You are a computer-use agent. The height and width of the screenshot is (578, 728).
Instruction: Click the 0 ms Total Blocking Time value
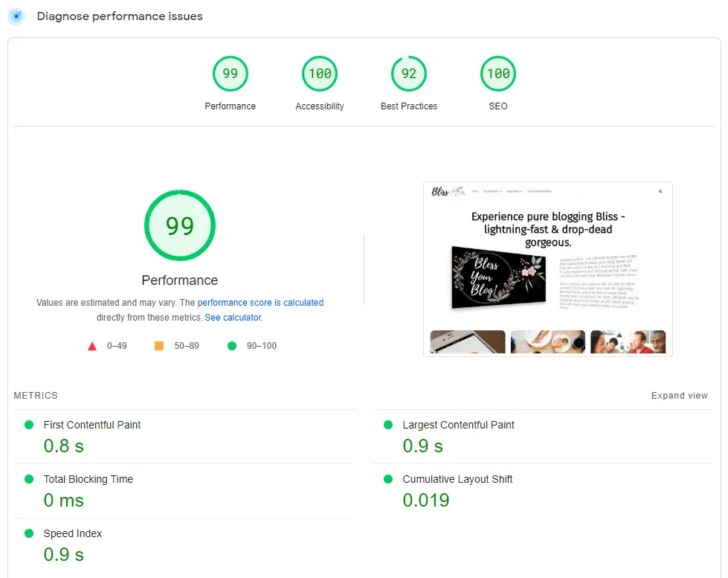[64, 501]
